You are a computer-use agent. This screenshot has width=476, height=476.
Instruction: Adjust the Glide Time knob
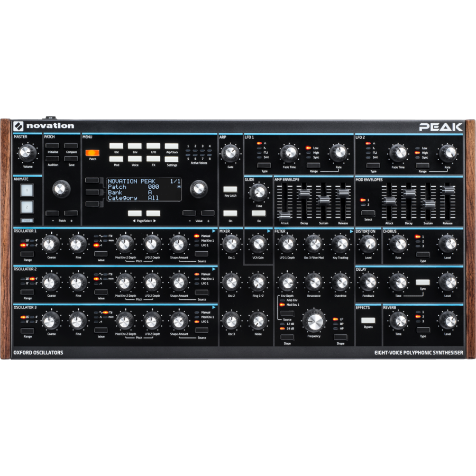point(259,192)
